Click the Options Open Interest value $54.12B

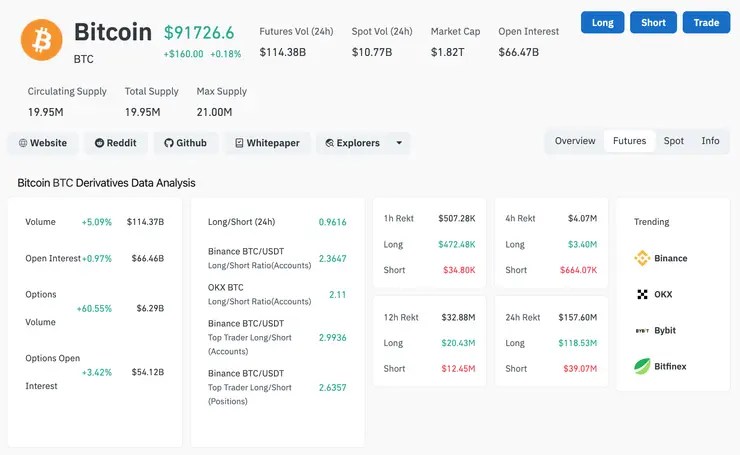[x=148, y=372]
